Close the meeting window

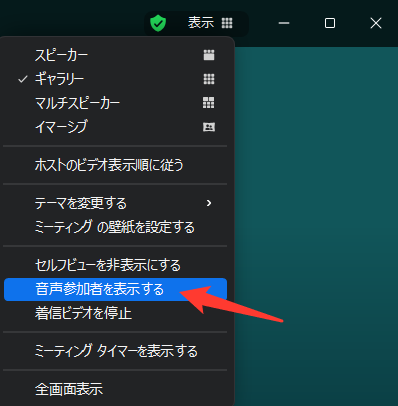click(376, 23)
